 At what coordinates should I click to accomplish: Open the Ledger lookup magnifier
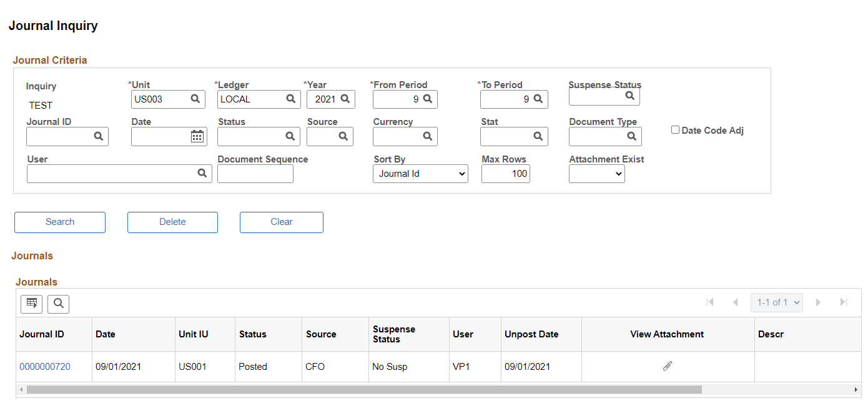[x=291, y=99]
